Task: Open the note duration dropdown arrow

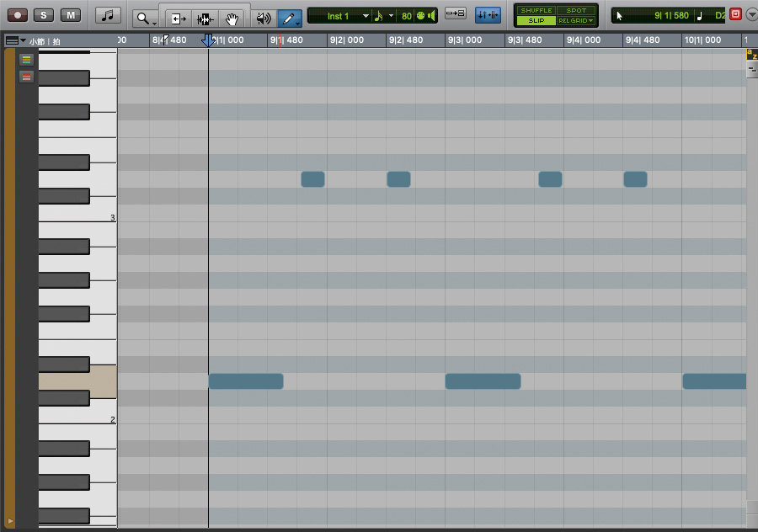Action: point(391,16)
